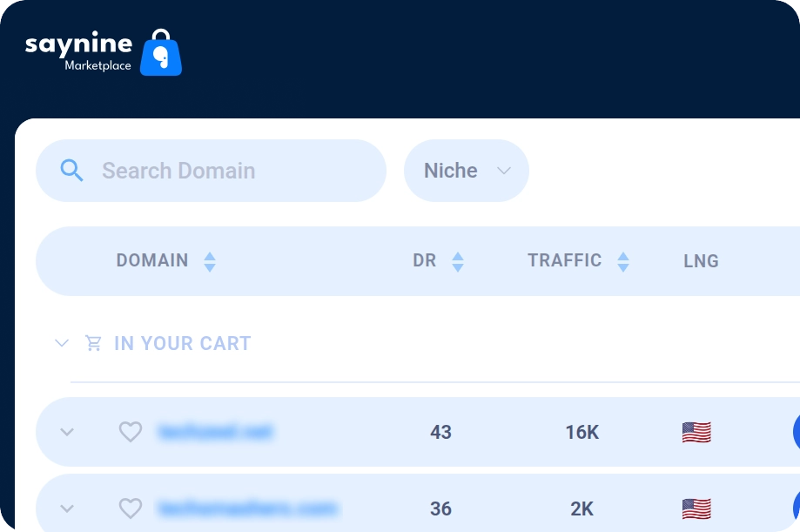
Task: Favorite the domain with 2K traffic
Action: pyautogui.click(x=130, y=508)
